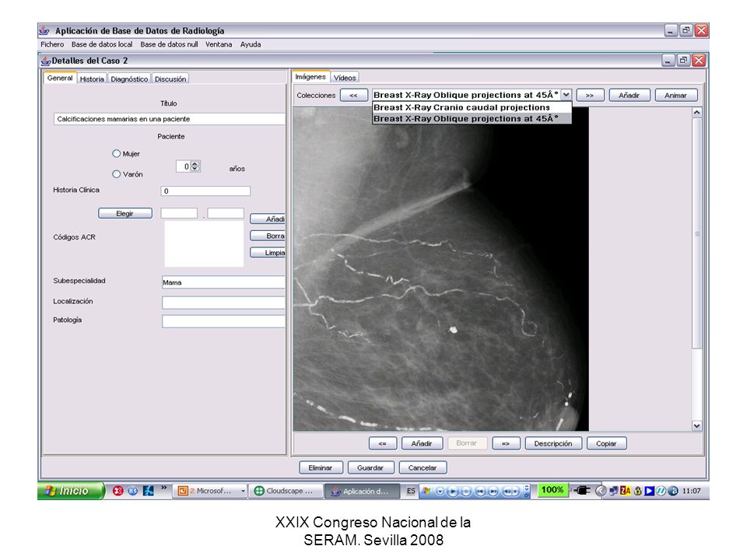
Task: Open the Ayuda menu
Action: click(x=251, y=44)
